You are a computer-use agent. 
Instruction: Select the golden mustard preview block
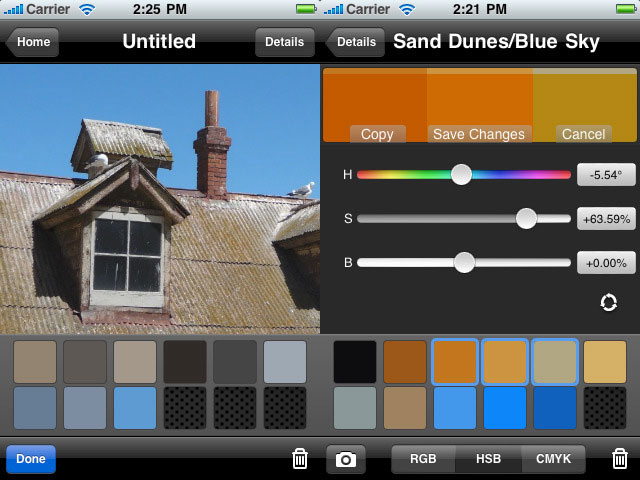click(x=585, y=105)
